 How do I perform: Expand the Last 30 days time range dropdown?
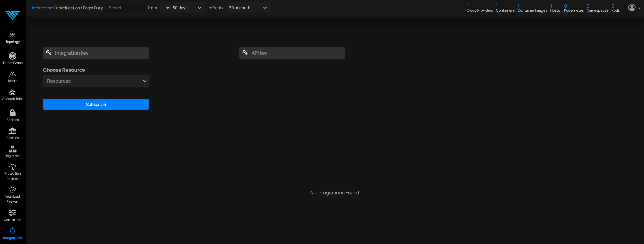(x=182, y=8)
